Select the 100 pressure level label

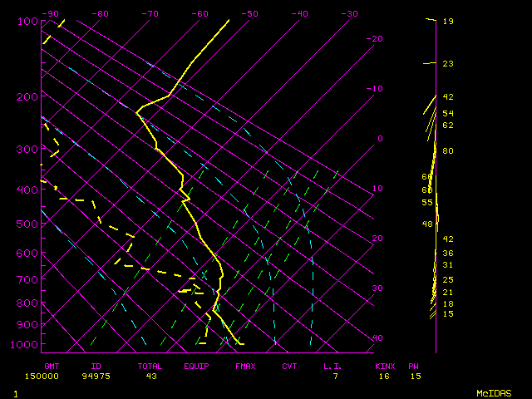click(x=27, y=21)
